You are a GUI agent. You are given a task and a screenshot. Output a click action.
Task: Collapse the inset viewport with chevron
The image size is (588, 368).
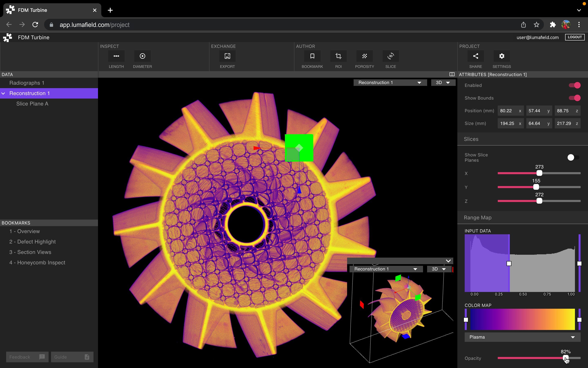[448, 261]
